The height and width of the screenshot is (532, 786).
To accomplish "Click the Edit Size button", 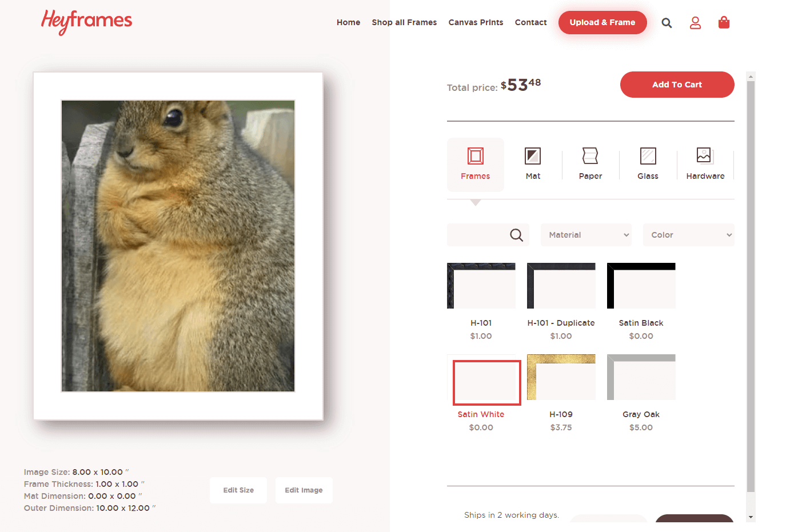I will click(x=238, y=490).
